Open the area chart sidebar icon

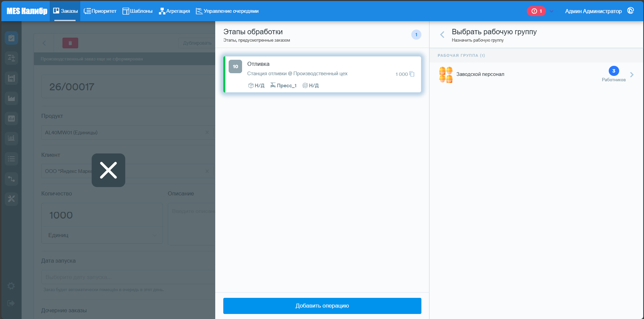(x=11, y=98)
